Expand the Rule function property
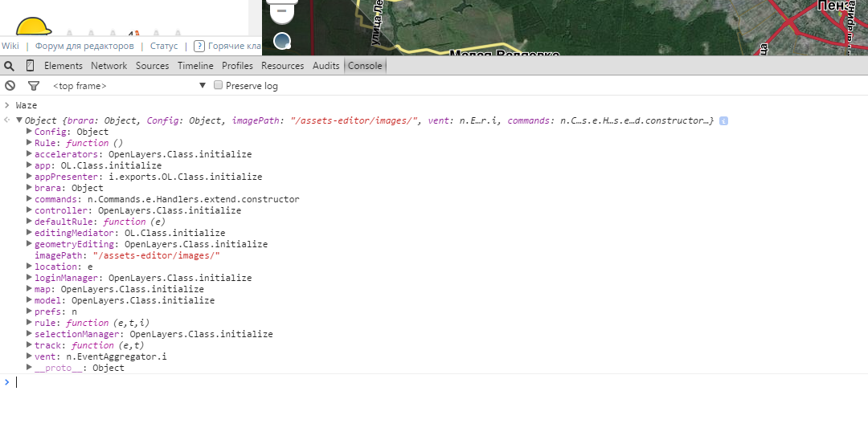The height and width of the screenshot is (448, 868). tap(30, 143)
